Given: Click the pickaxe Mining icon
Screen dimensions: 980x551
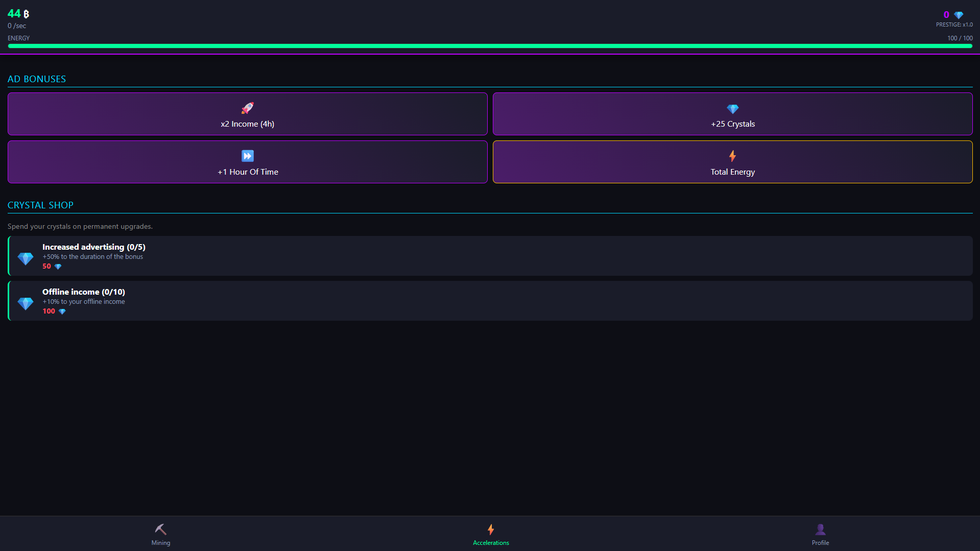Looking at the screenshot, I should point(160,529).
